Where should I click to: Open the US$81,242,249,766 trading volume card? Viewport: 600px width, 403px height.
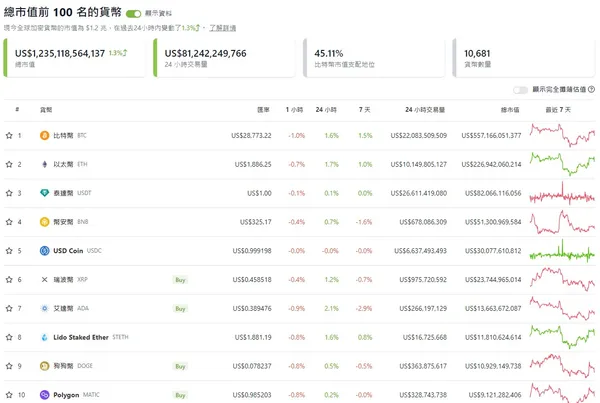click(x=224, y=58)
